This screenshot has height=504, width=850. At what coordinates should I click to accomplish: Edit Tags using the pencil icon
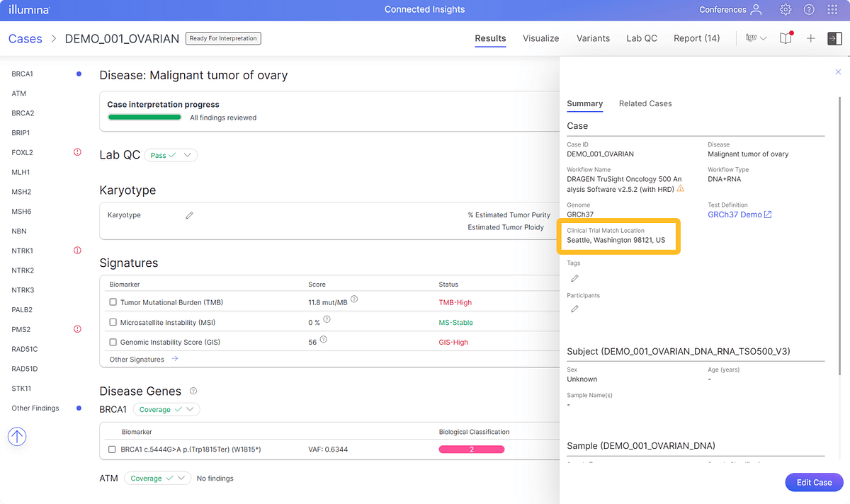pos(574,278)
